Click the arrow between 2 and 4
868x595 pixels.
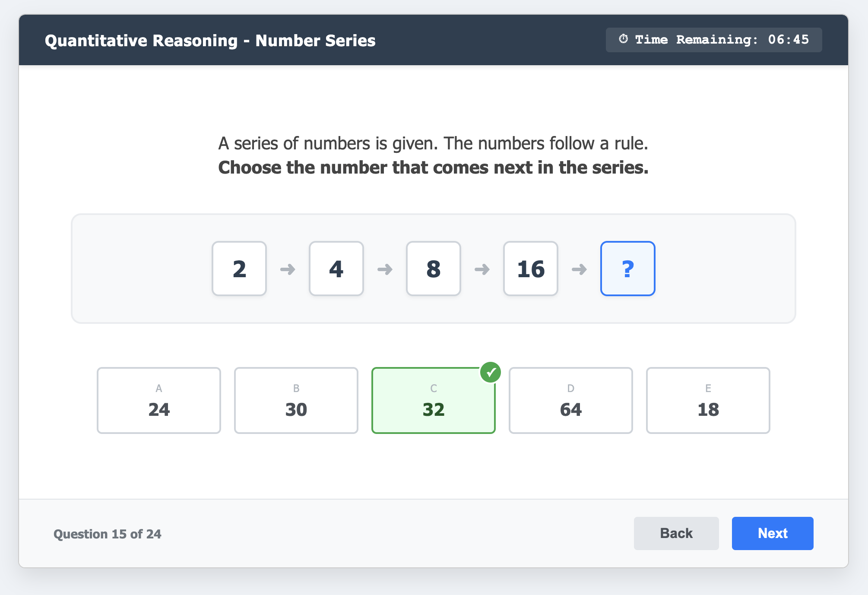click(288, 269)
